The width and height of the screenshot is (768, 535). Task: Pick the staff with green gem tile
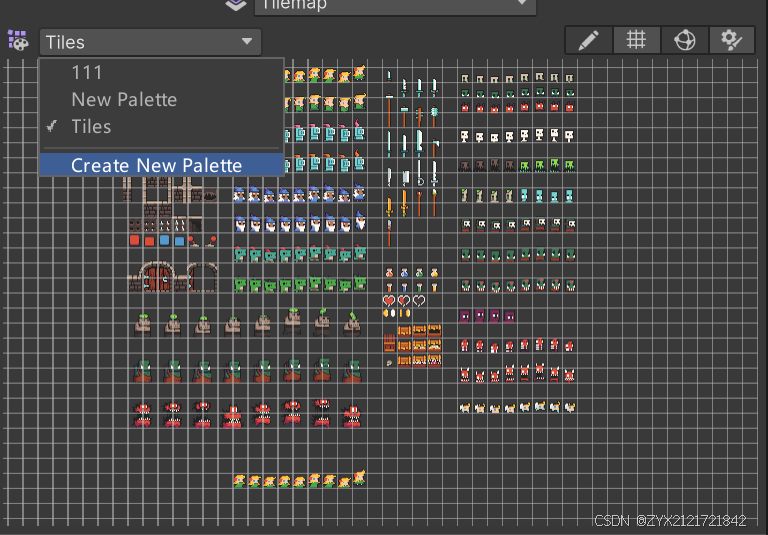434,203
